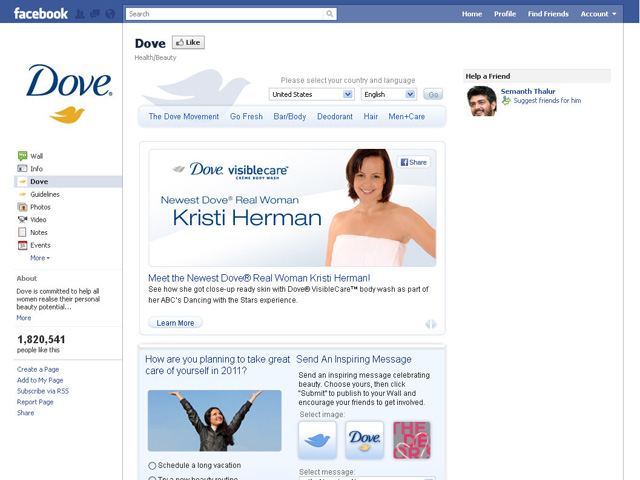Open the Hair tab

(x=371, y=116)
